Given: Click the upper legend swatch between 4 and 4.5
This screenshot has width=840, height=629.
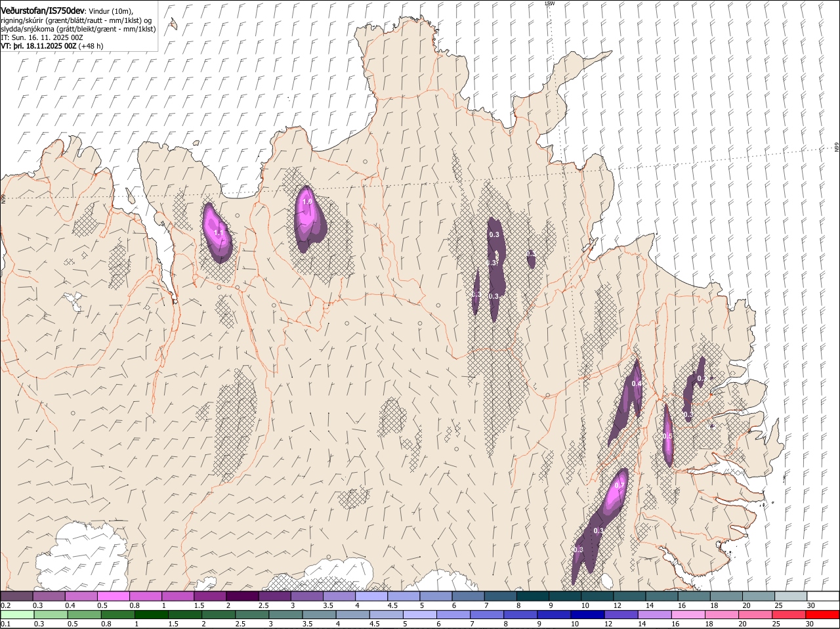Looking at the screenshot, I should pyautogui.click(x=372, y=596).
